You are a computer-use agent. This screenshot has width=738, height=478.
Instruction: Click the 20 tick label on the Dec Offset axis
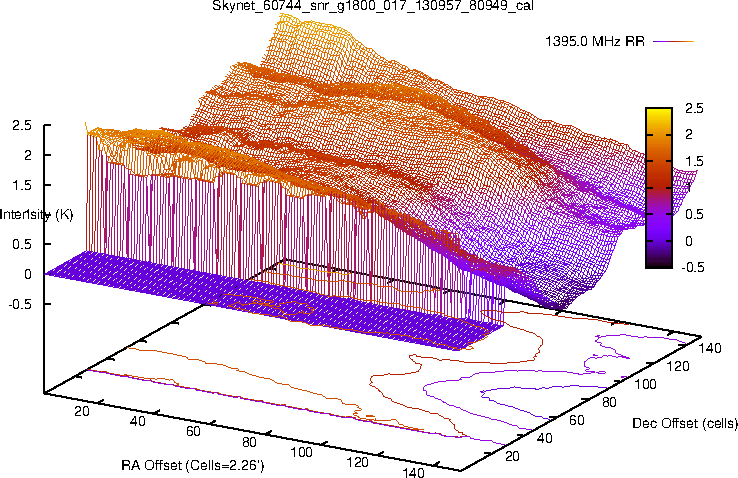coord(512,456)
